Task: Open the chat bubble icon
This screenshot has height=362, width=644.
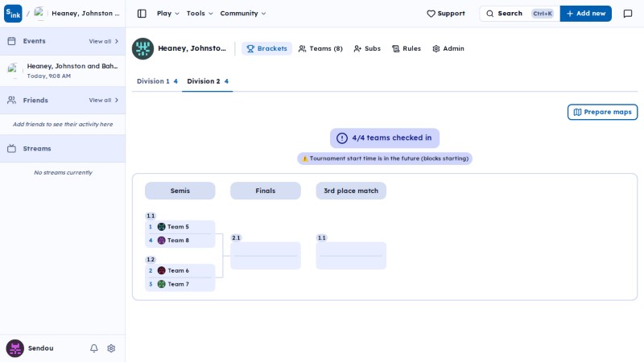Action: (x=628, y=14)
